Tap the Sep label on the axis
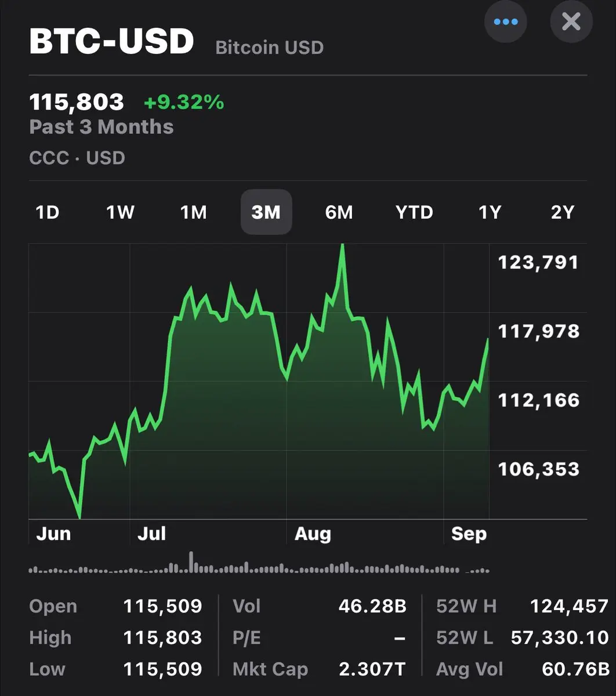616x696 pixels. pos(469,534)
